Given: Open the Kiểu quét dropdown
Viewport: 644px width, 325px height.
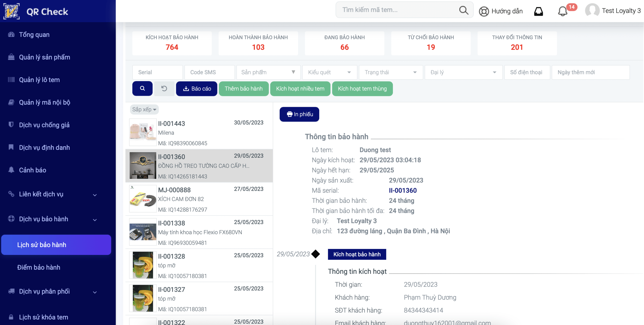Looking at the screenshot, I should coord(330,72).
